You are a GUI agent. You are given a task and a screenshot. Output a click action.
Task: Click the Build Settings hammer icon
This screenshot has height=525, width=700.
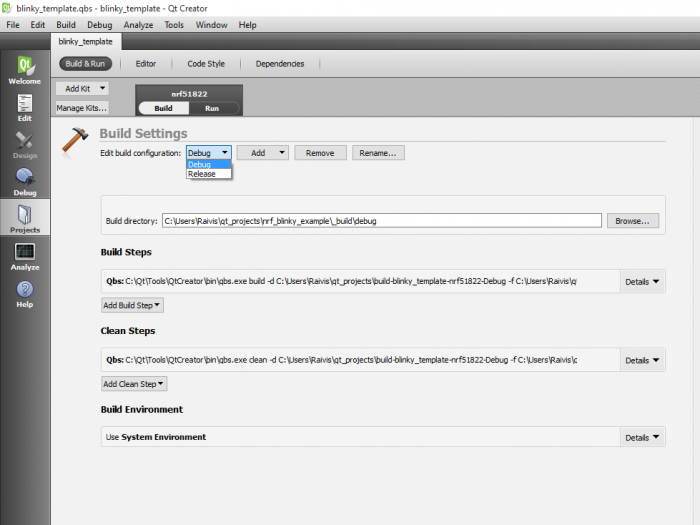point(75,141)
